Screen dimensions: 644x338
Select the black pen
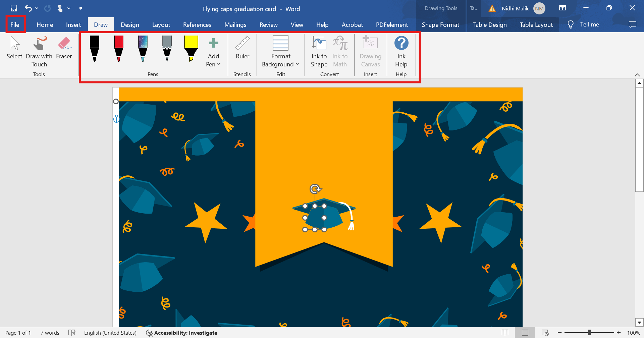tap(95, 49)
